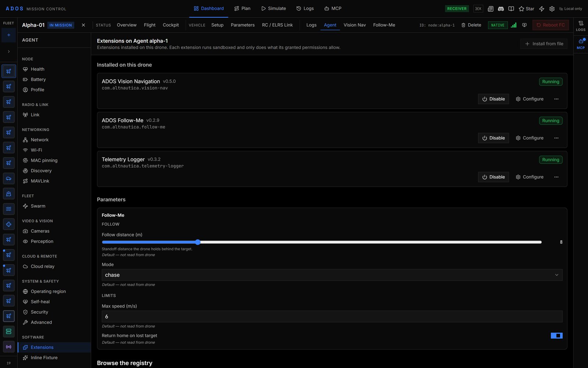Open settings gear in top bar
Screen dimensions: 588x368
(x=552, y=8)
